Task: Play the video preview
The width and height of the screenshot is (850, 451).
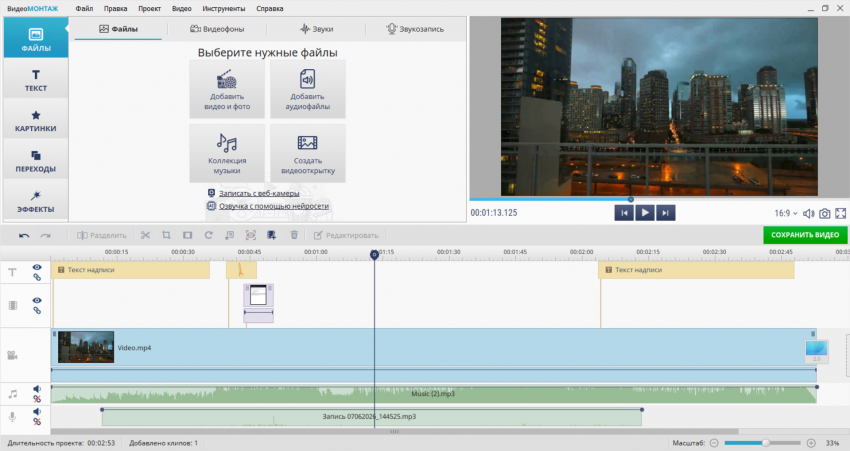Action: 645,213
